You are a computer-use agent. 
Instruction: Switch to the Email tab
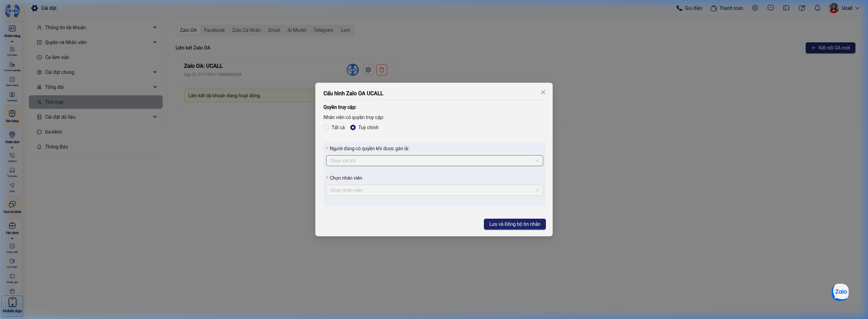click(x=274, y=30)
